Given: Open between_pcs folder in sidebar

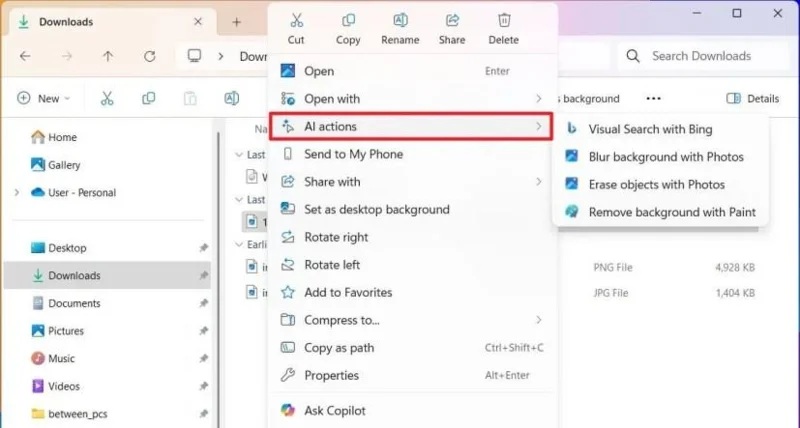Looking at the screenshot, I should click(x=69, y=414).
